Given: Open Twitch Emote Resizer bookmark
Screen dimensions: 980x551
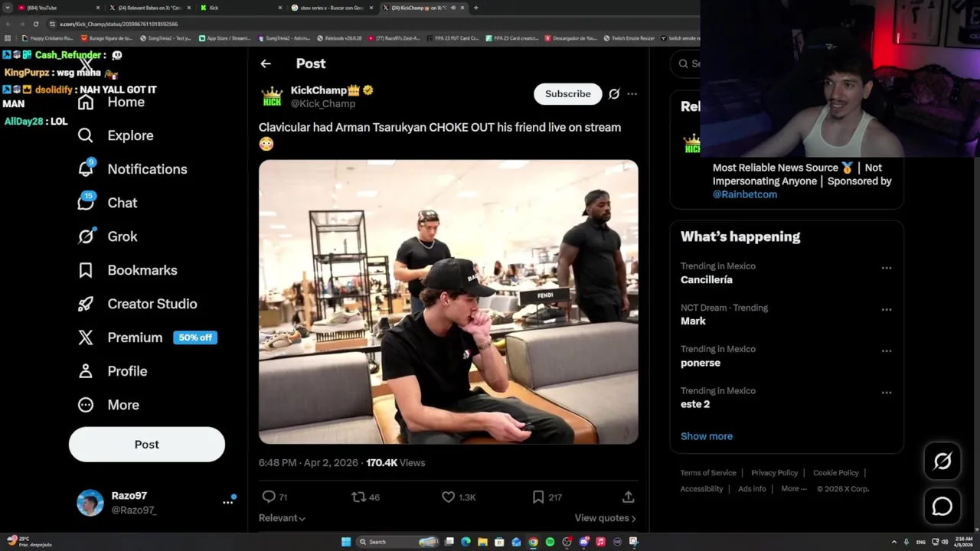Looking at the screenshot, I should pos(629,38).
